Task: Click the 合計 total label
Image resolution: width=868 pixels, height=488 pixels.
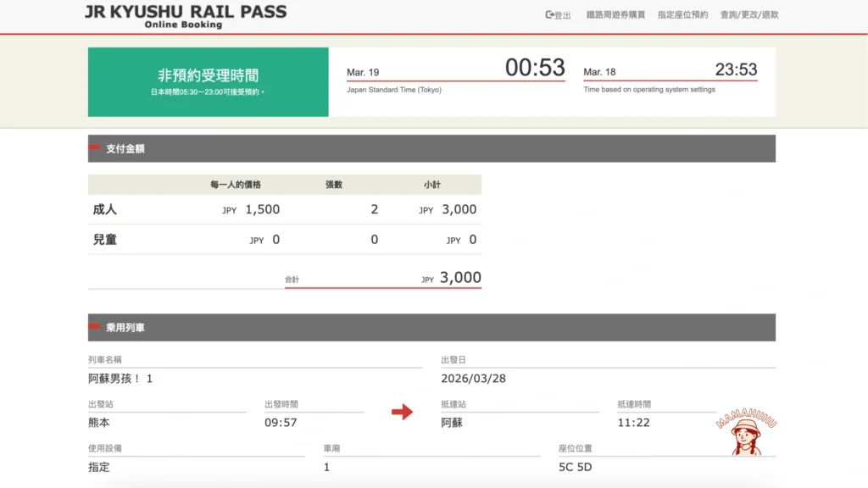Action: pos(292,280)
